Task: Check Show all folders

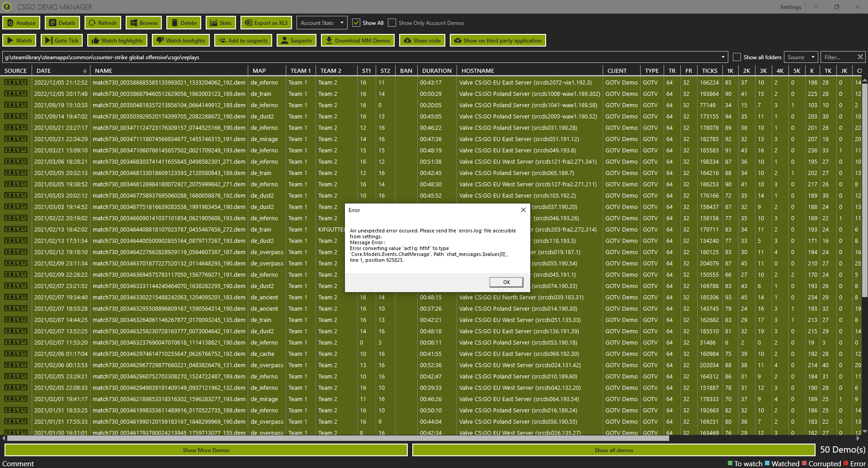Action: (x=737, y=57)
